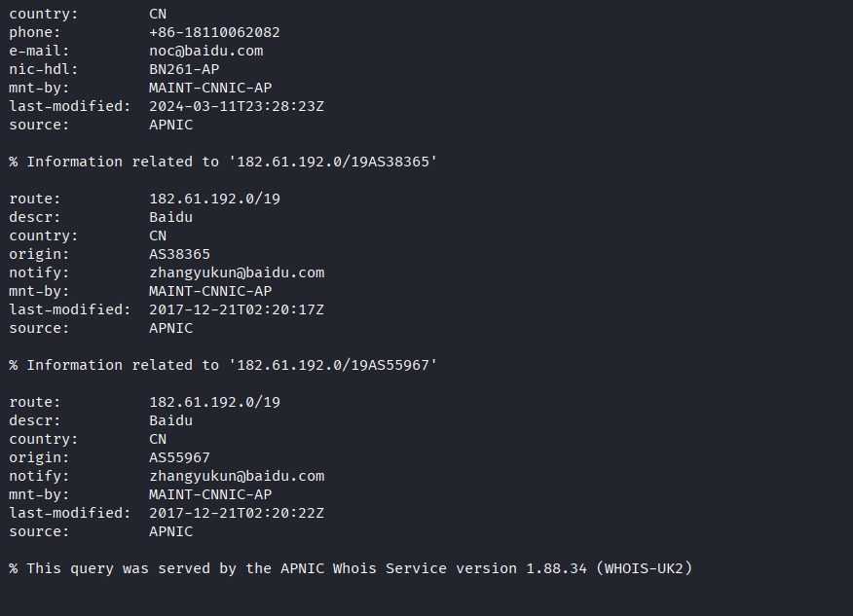Click the e-mail field label

40,51
